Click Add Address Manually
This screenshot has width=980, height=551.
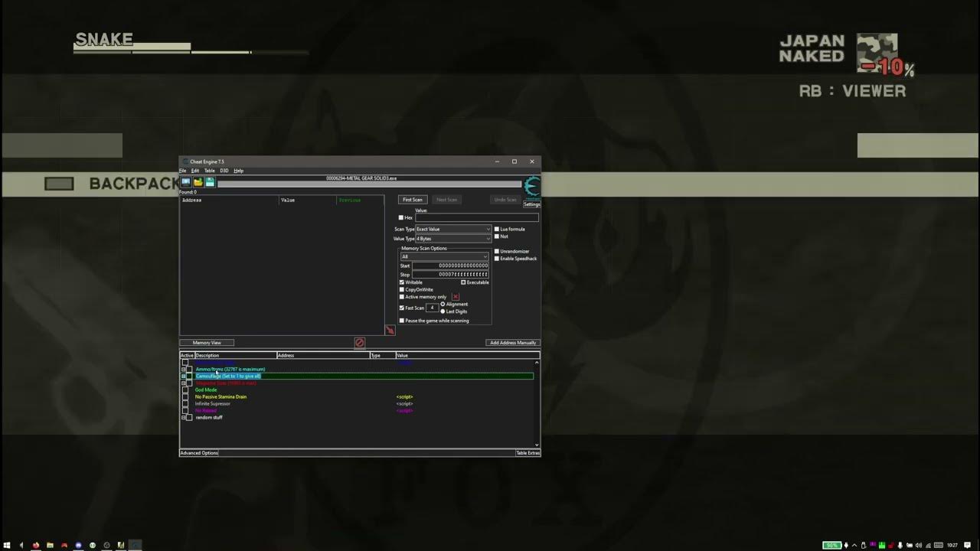click(x=513, y=343)
